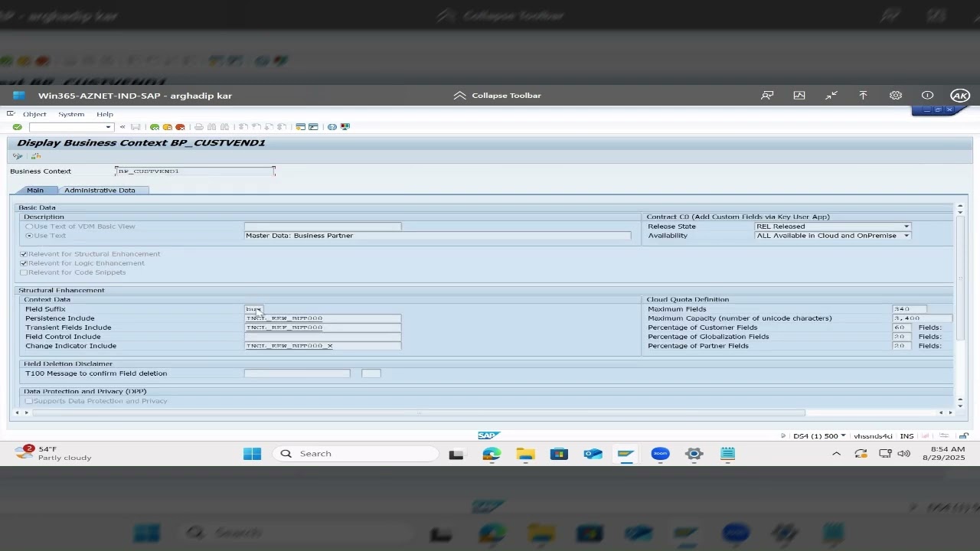
Task: Click the yellow Exit icon
Action: 167,127
